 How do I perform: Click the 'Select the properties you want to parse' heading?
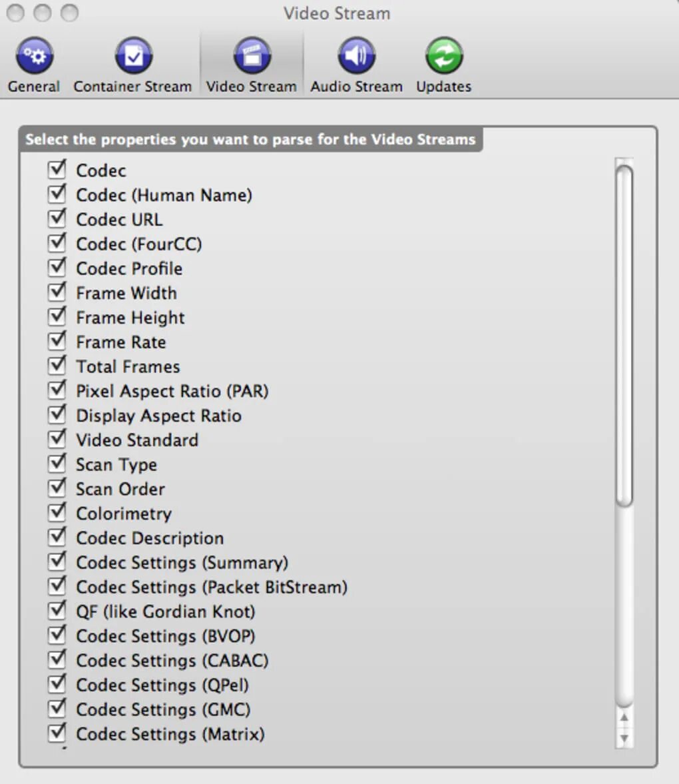(x=250, y=139)
